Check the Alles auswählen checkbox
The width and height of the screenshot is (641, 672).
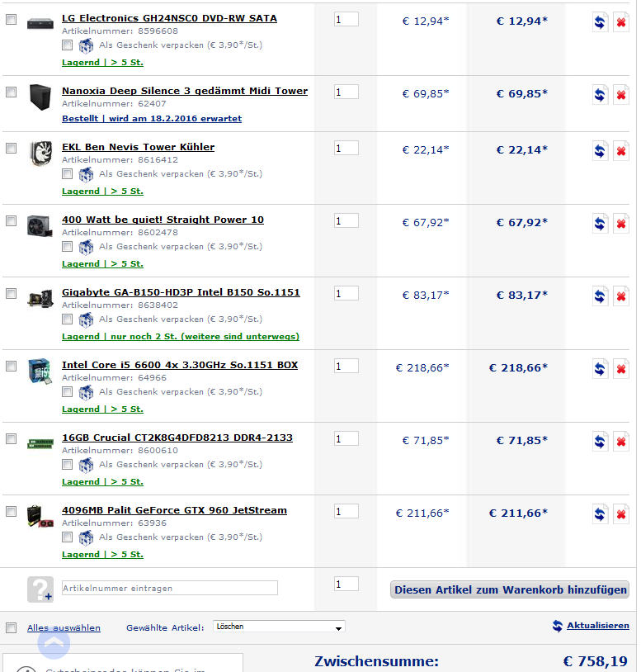click(11, 628)
